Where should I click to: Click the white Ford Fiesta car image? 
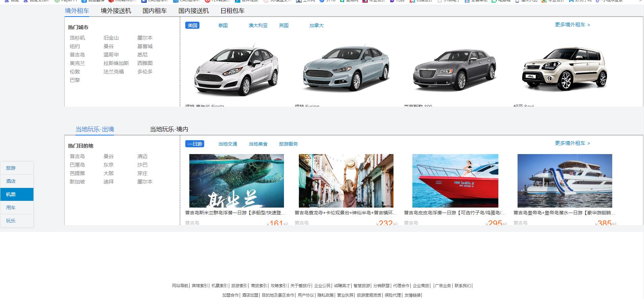[236, 70]
